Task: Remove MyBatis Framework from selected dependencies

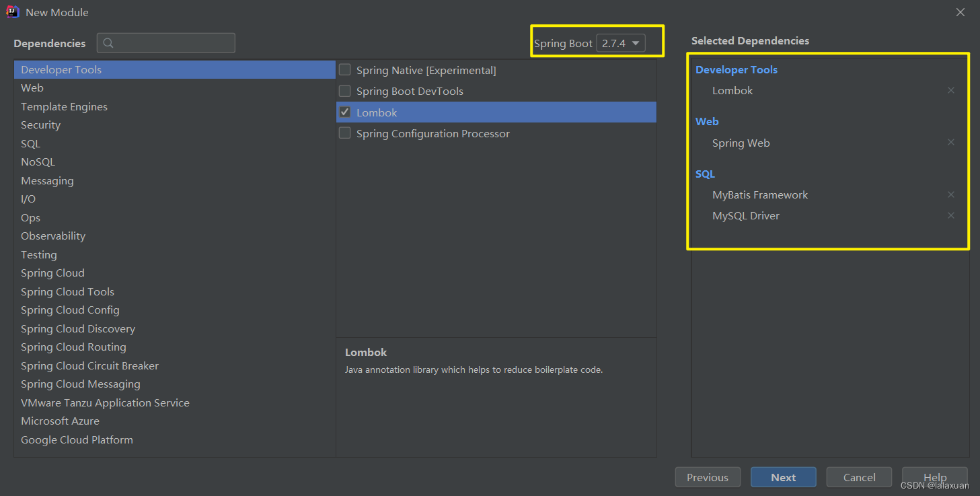Action: [950, 194]
